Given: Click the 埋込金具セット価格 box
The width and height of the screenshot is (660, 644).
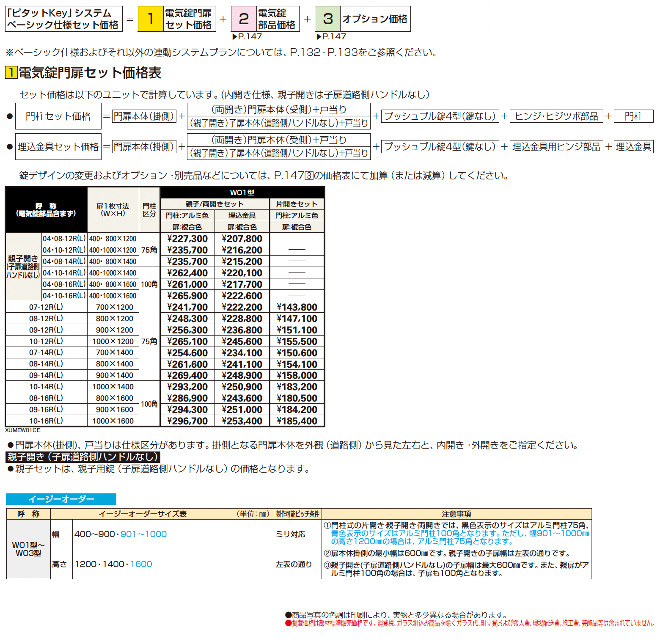Looking at the screenshot, I should 58,146.
